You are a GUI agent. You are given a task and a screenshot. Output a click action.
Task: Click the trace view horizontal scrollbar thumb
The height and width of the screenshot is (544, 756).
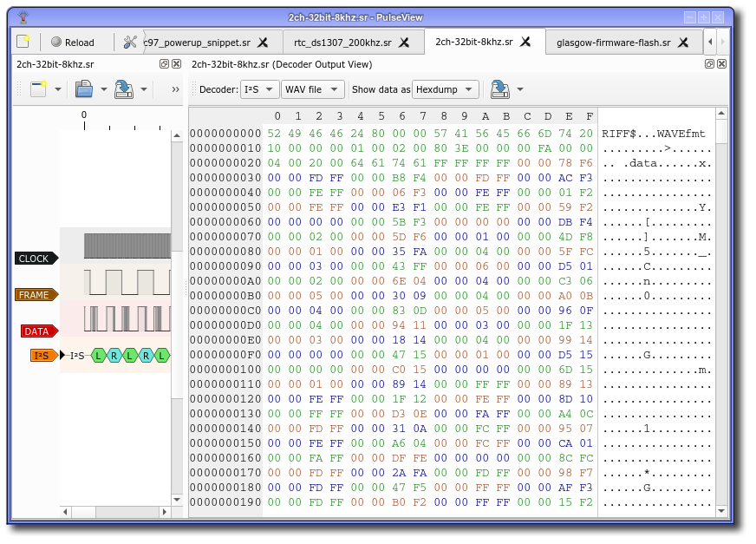pyautogui.click(x=83, y=512)
